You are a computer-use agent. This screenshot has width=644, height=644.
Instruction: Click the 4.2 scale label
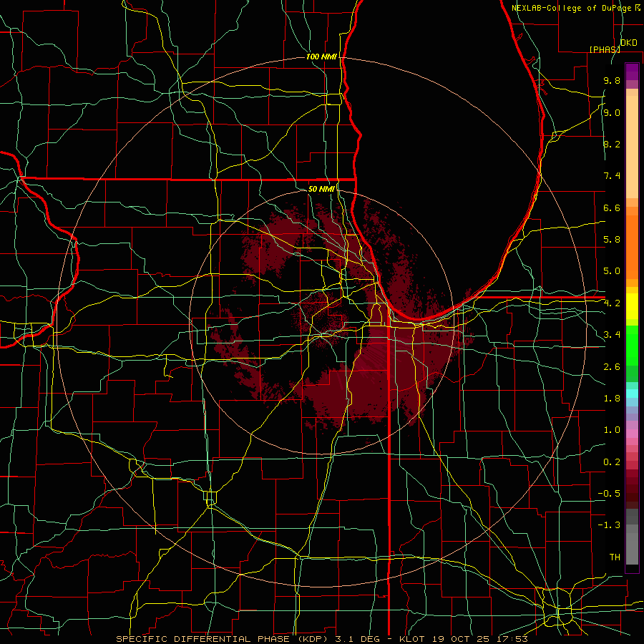coord(612,303)
